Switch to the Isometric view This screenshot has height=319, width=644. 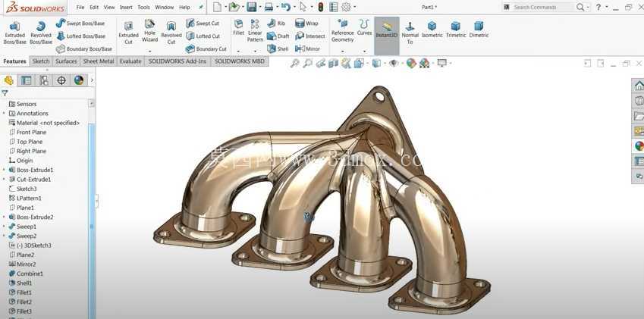pos(432,30)
